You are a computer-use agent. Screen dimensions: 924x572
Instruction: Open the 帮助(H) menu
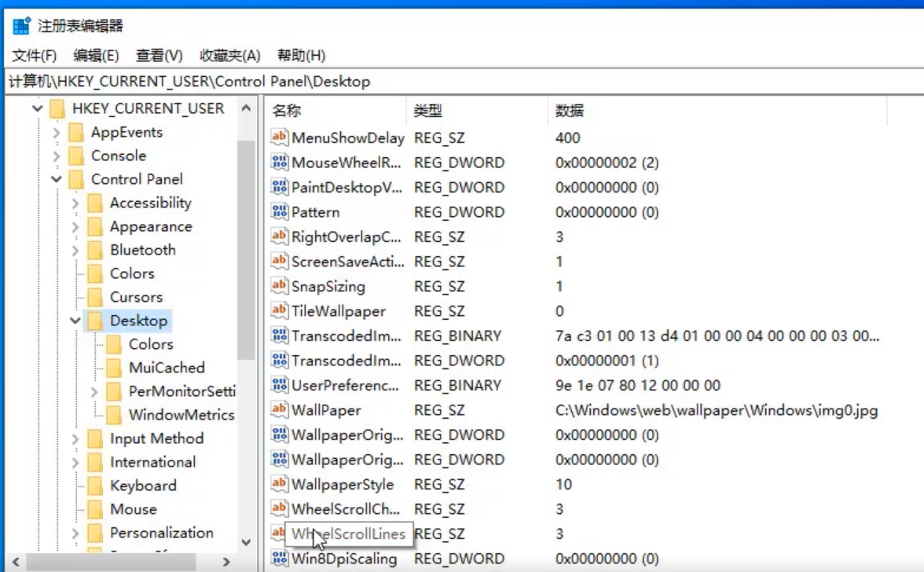click(x=301, y=55)
